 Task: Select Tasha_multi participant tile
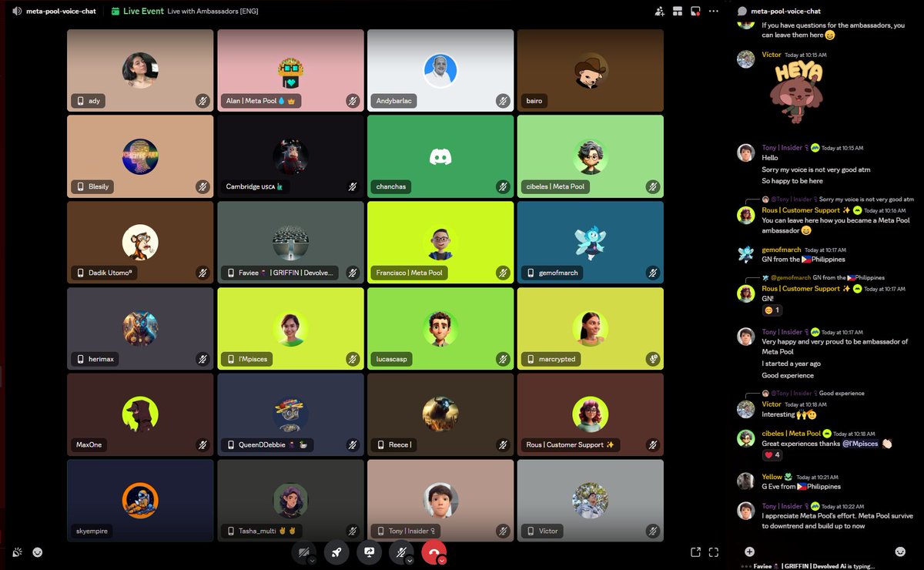[290, 500]
